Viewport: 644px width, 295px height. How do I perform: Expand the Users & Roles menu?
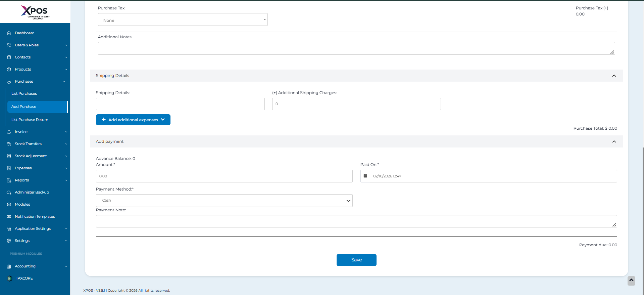click(x=37, y=45)
